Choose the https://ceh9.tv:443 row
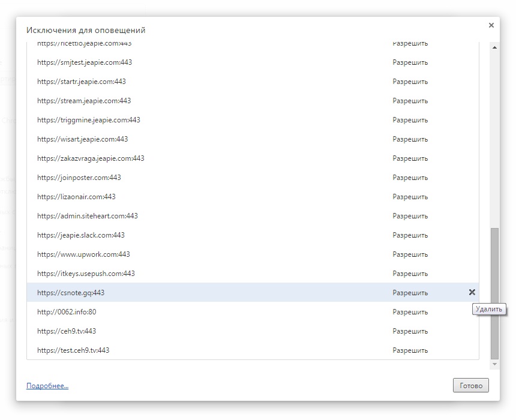516x420 pixels. point(67,331)
